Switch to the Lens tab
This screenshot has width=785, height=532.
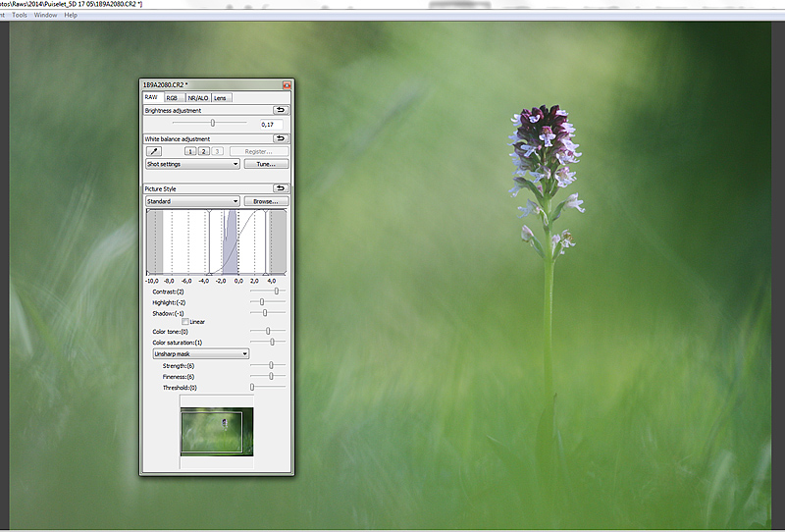coord(222,98)
